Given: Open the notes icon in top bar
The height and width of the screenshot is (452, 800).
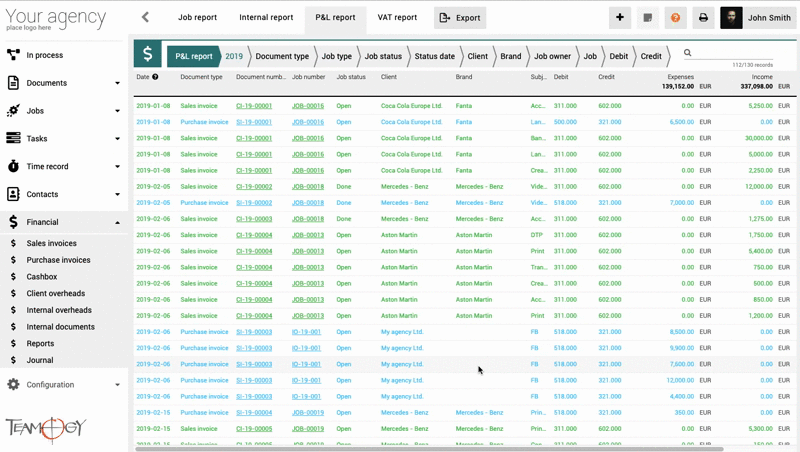Looking at the screenshot, I should (647, 17).
